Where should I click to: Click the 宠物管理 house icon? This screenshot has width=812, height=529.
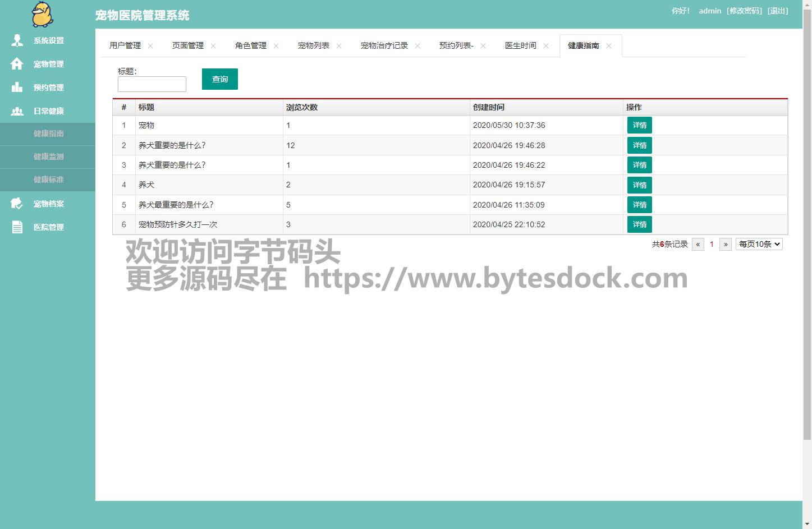coord(17,64)
